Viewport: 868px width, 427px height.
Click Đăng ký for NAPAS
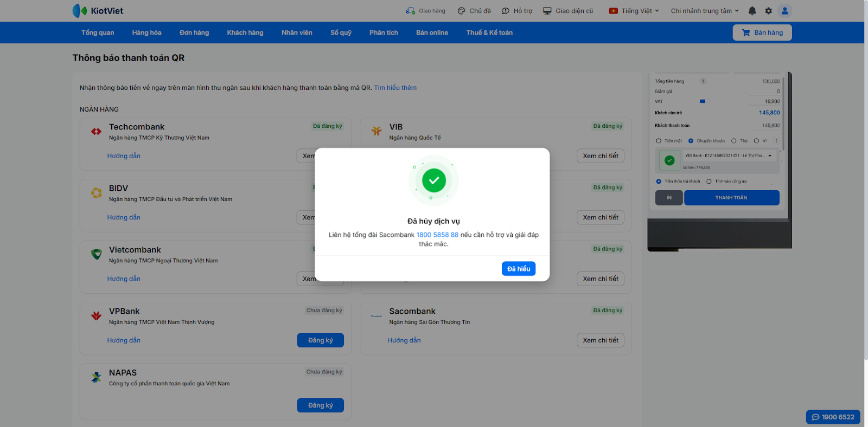321,405
